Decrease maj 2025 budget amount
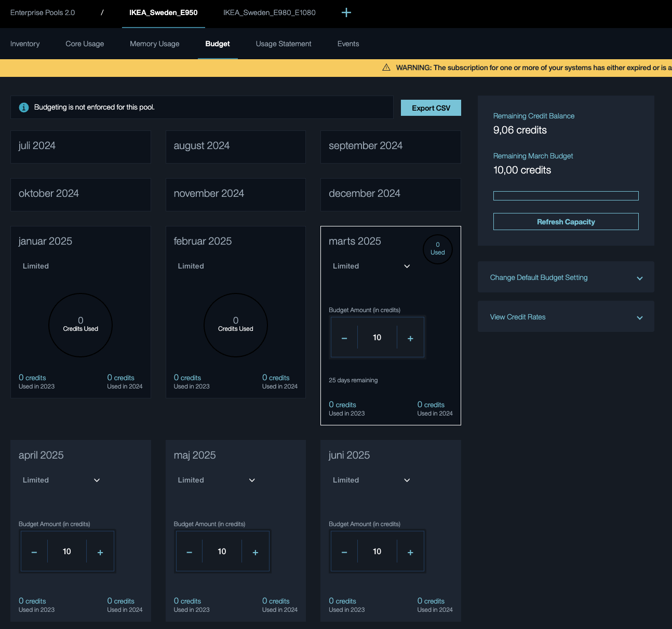 [189, 552]
